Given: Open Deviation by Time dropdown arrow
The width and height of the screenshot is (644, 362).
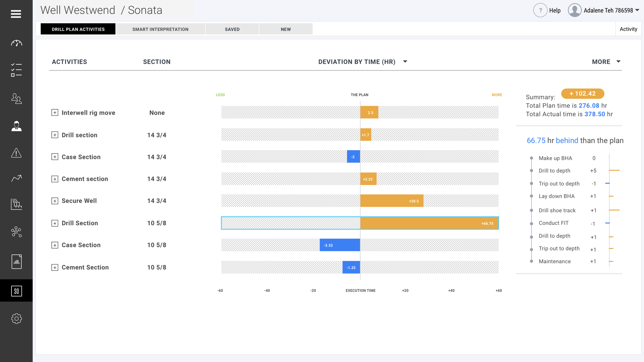Looking at the screenshot, I should (x=405, y=62).
